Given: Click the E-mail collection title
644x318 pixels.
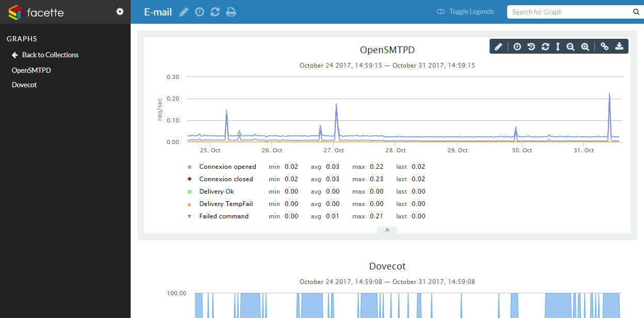Looking at the screenshot, I should pyautogui.click(x=158, y=12).
